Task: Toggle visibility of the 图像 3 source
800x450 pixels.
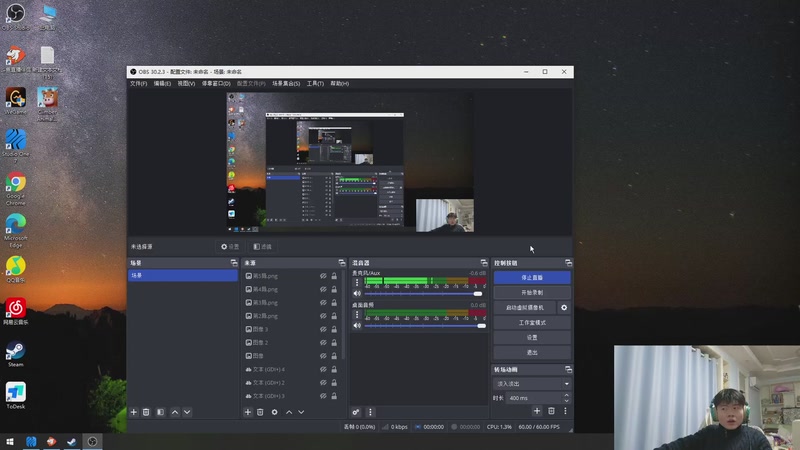Action: pyautogui.click(x=323, y=329)
